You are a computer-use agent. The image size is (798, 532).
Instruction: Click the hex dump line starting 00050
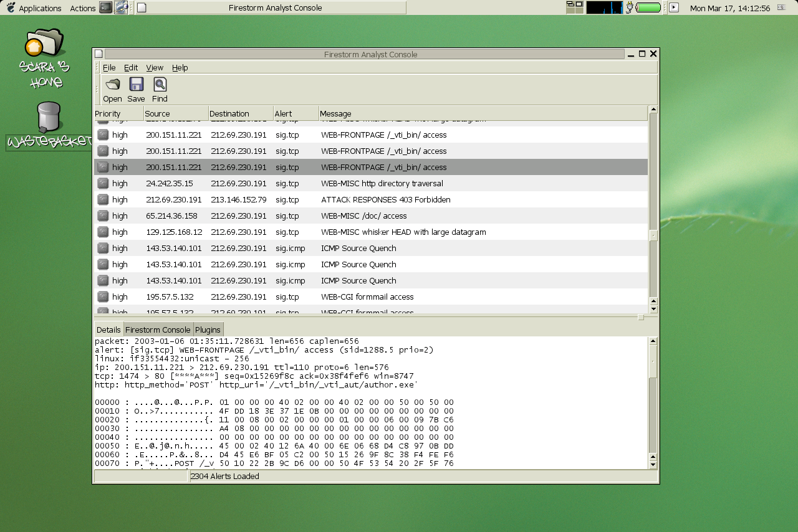[x=274, y=446]
